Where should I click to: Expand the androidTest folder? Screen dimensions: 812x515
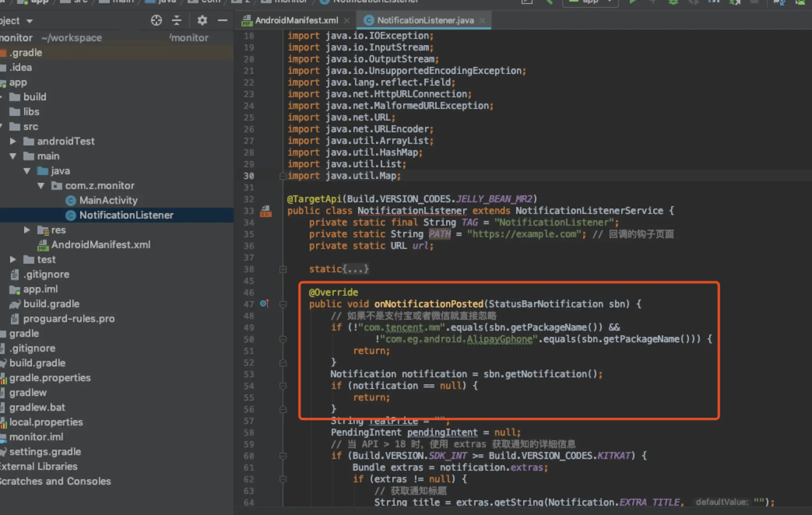click(13, 141)
